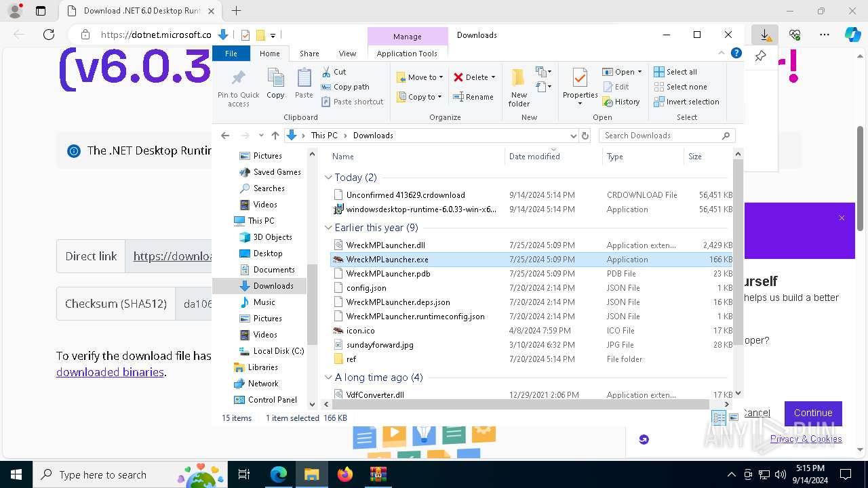This screenshot has height=488, width=868.
Task: Open WinRAR from the taskbar
Action: [378, 474]
